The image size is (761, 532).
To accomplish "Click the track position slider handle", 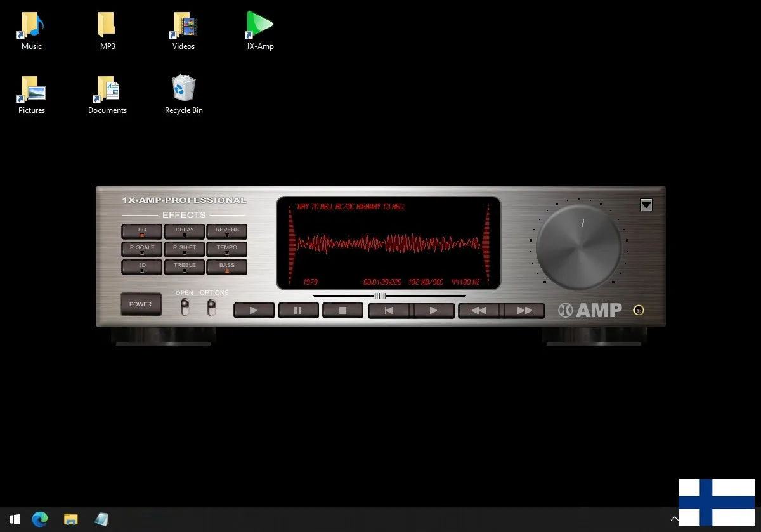I will click(379, 295).
